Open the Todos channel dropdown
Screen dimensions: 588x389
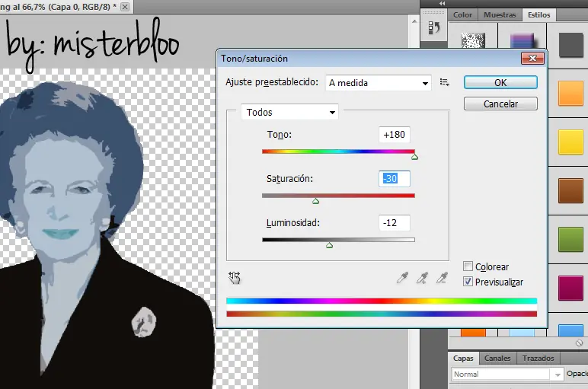click(x=289, y=112)
